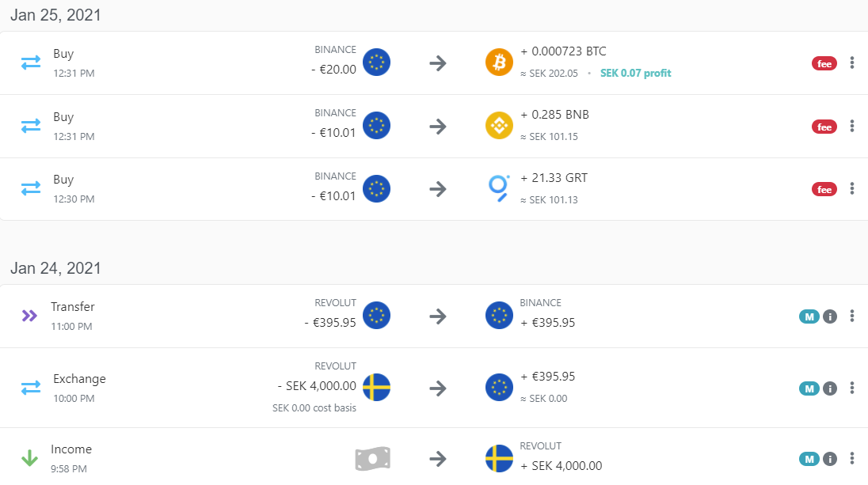This screenshot has width=868, height=485.
Task: Click the cash icon on the Income row
Action: point(372,458)
